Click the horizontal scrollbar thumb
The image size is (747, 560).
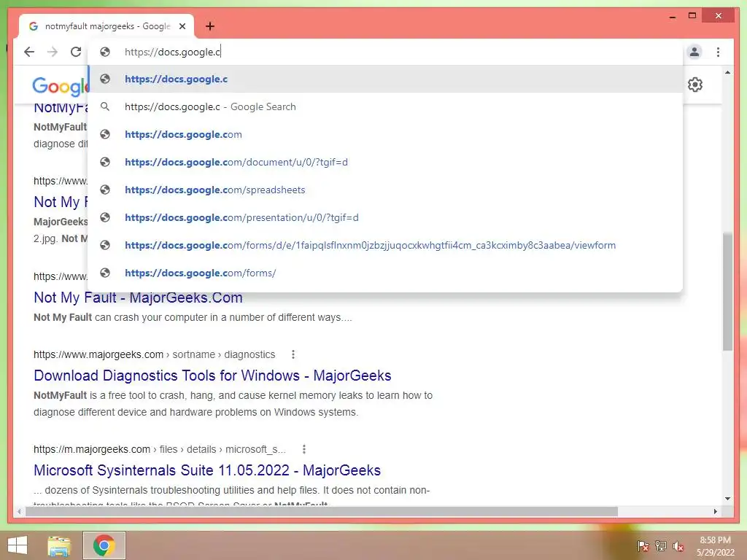point(322,511)
